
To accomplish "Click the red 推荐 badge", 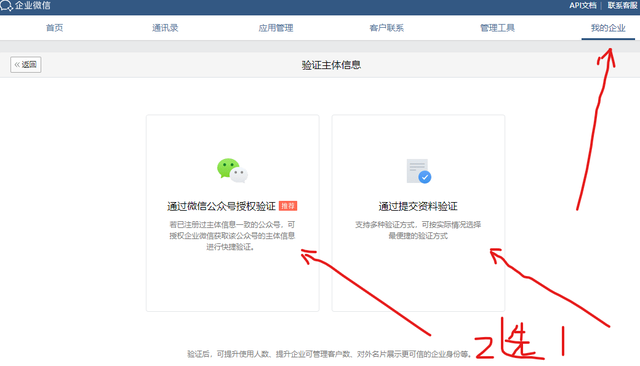I will pos(288,206).
